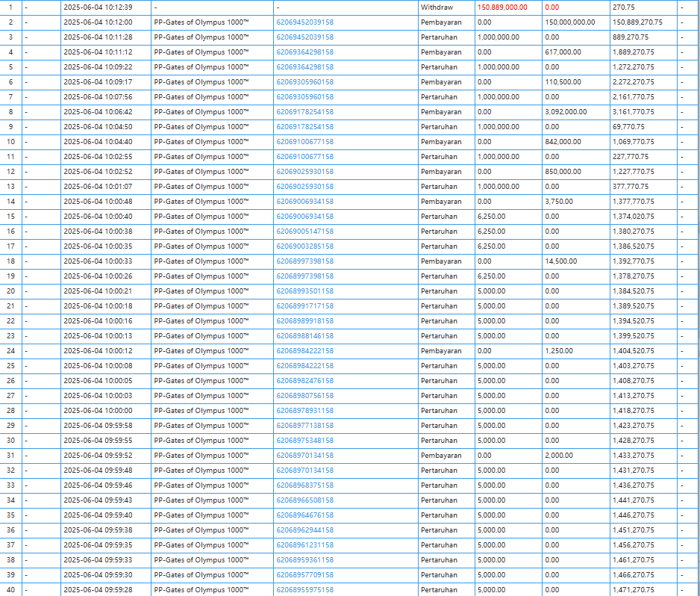Click the 1,250.00 payout value
700x596 pixels.
tap(559, 351)
